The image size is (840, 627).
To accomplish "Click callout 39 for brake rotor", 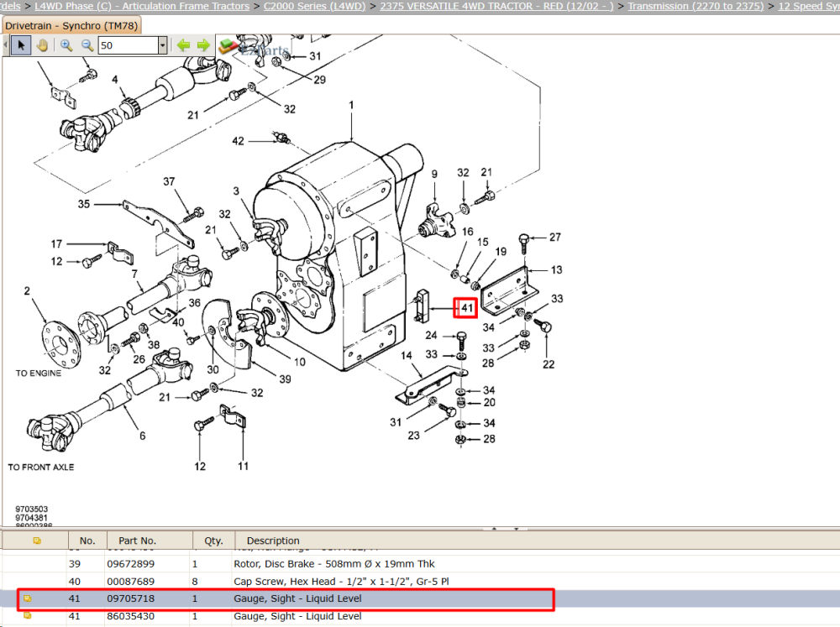I will (285, 379).
